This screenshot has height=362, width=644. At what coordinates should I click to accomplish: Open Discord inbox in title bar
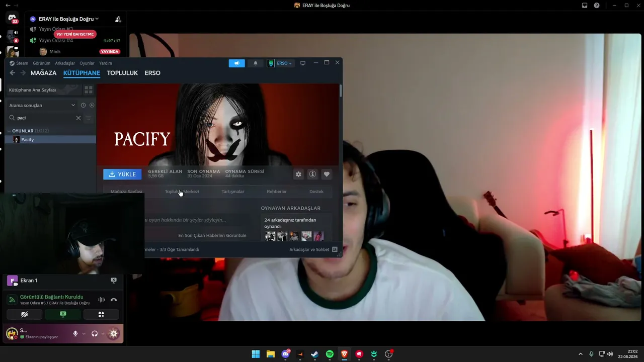[585, 6]
